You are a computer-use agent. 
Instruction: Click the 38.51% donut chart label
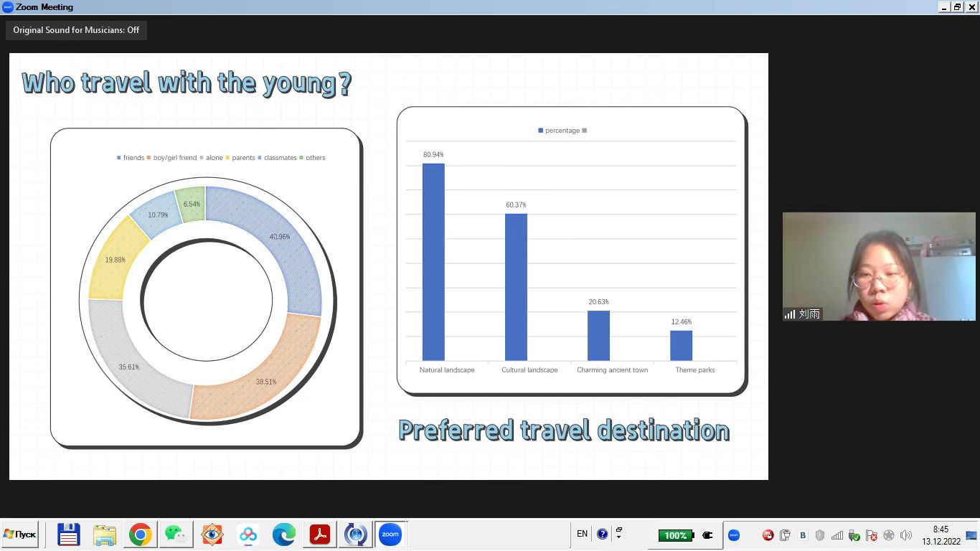pos(266,382)
